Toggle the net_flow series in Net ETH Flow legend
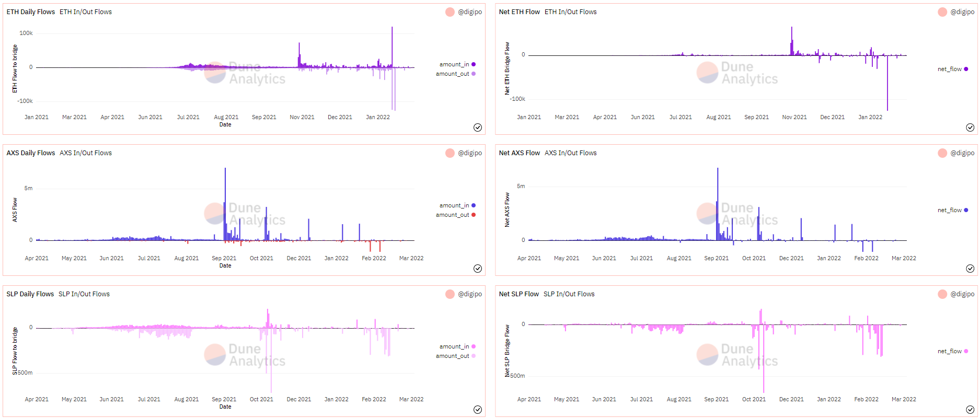The image size is (980, 418). click(x=949, y=69)
